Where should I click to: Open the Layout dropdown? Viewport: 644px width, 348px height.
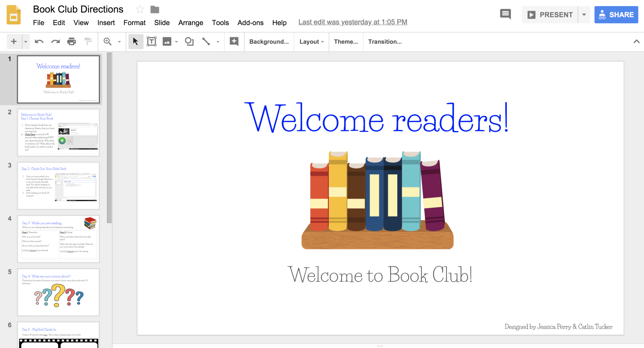(311, 42)
